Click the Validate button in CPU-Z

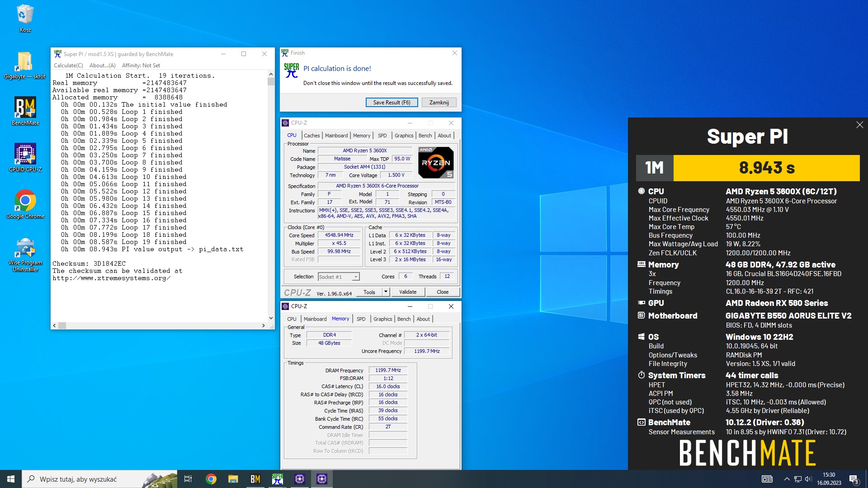[408, 292]
